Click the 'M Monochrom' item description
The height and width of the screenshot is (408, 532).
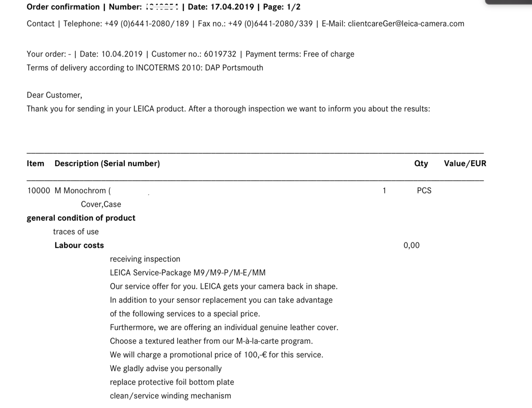tap(80, 191)
